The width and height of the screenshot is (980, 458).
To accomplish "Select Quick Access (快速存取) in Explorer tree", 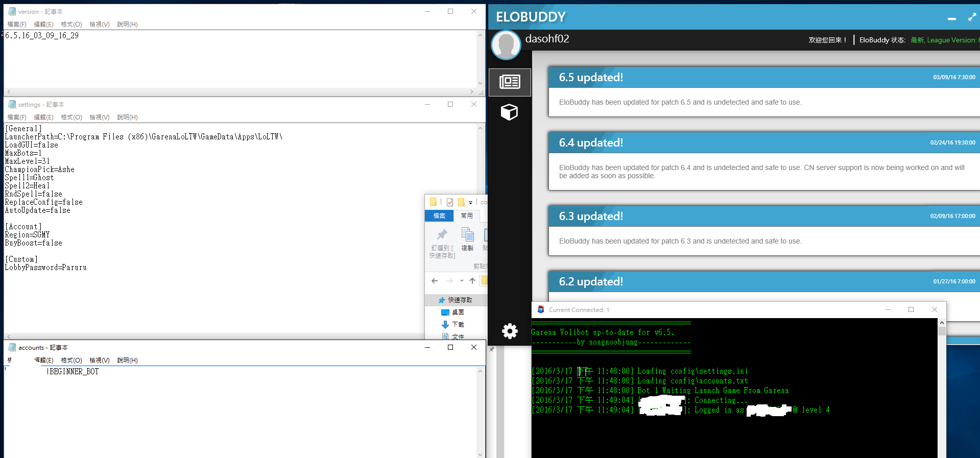I will [x=456, y=300].
